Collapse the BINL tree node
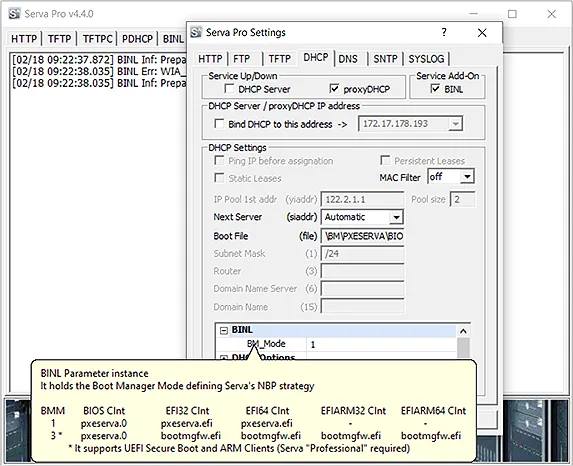Screen dimensions: 573x466 [x=223, y=330]
